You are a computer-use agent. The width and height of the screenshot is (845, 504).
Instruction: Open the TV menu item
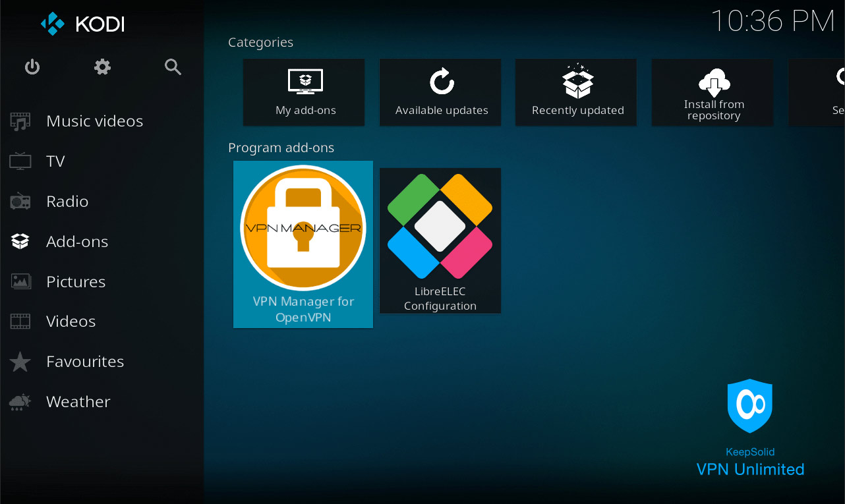coord(55,161)
